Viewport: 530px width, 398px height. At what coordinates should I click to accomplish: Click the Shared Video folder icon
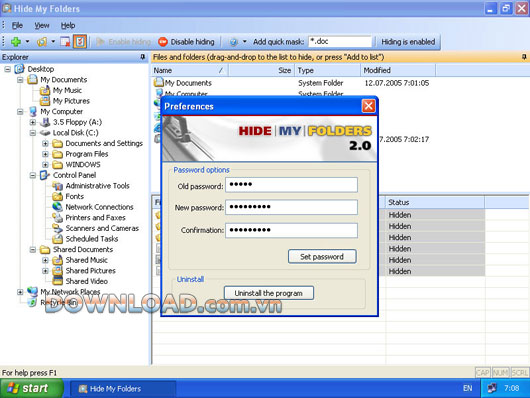pos(57,281)
